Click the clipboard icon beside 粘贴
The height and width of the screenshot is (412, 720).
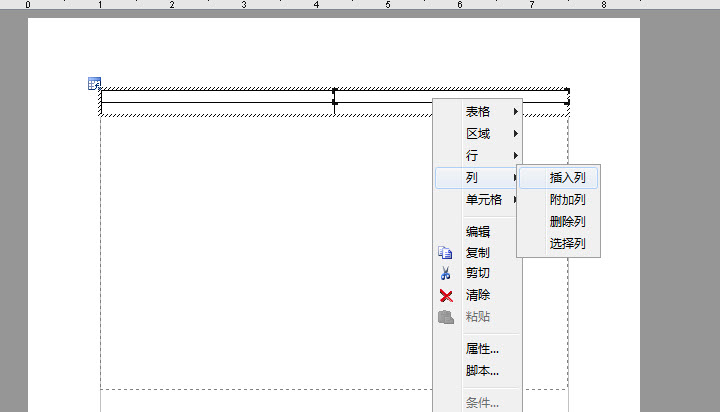(x=445, y=317)
